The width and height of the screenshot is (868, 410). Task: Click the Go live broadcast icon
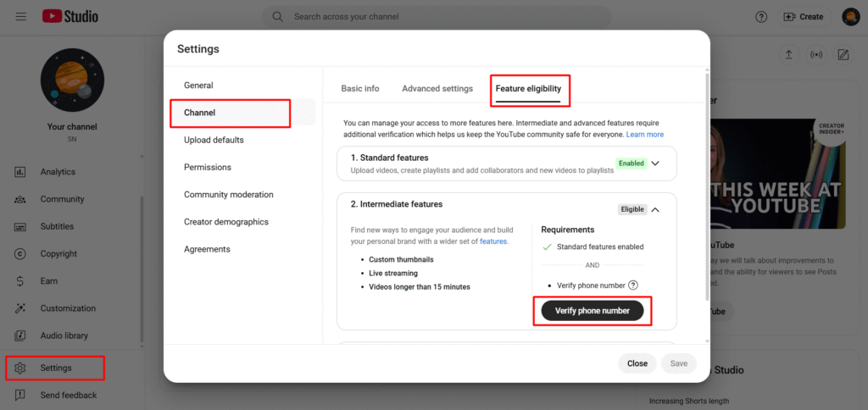point(816,55)
